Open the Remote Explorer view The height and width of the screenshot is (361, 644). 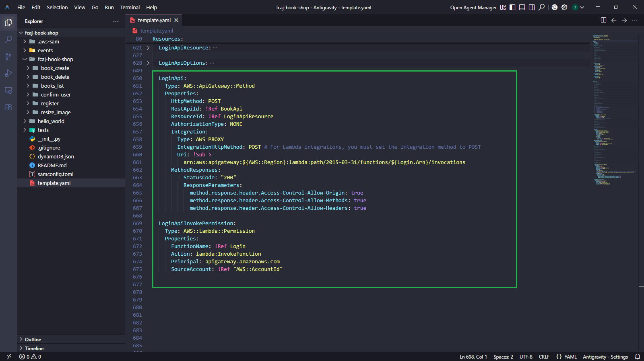[x=8, y=90]
